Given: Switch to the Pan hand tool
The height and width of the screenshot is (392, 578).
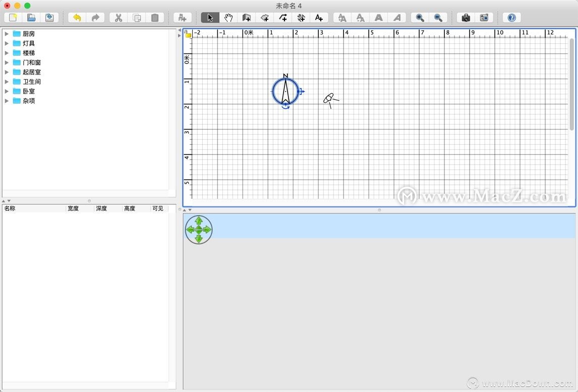Looking at the screenshot, I should click(228, 18).
